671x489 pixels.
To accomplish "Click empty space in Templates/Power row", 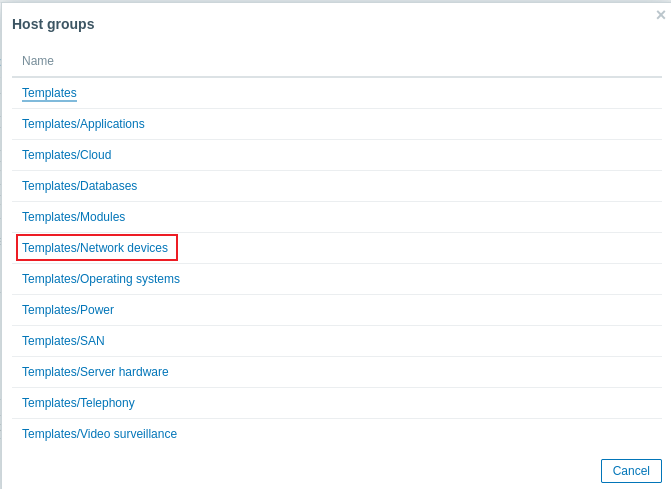I will click(x=385, y=310).
